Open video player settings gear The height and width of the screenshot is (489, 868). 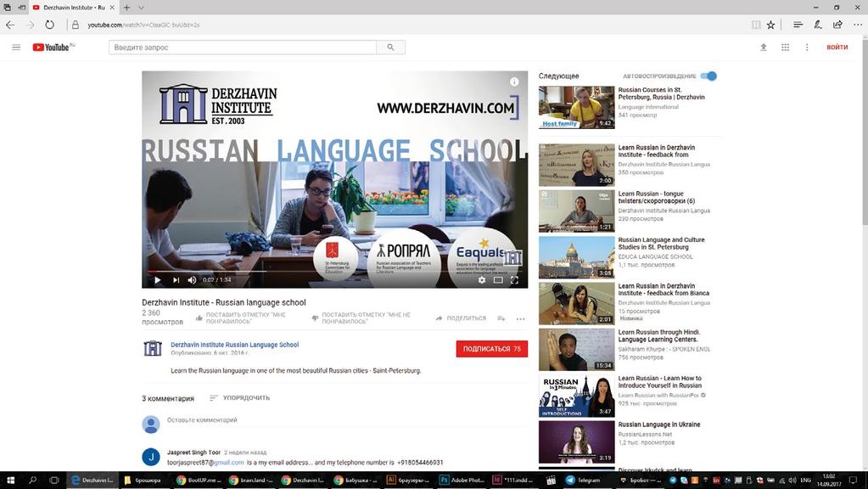[482, 280]
